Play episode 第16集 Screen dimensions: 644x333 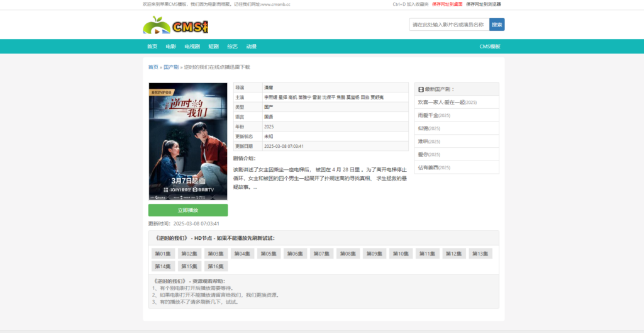point(216,266)
